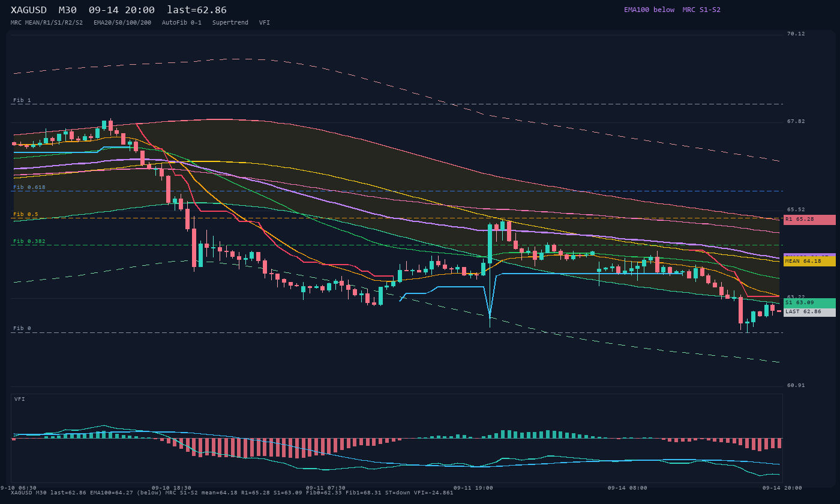Click the VFI panel title label
840x504 pixels.
point(20,399)
